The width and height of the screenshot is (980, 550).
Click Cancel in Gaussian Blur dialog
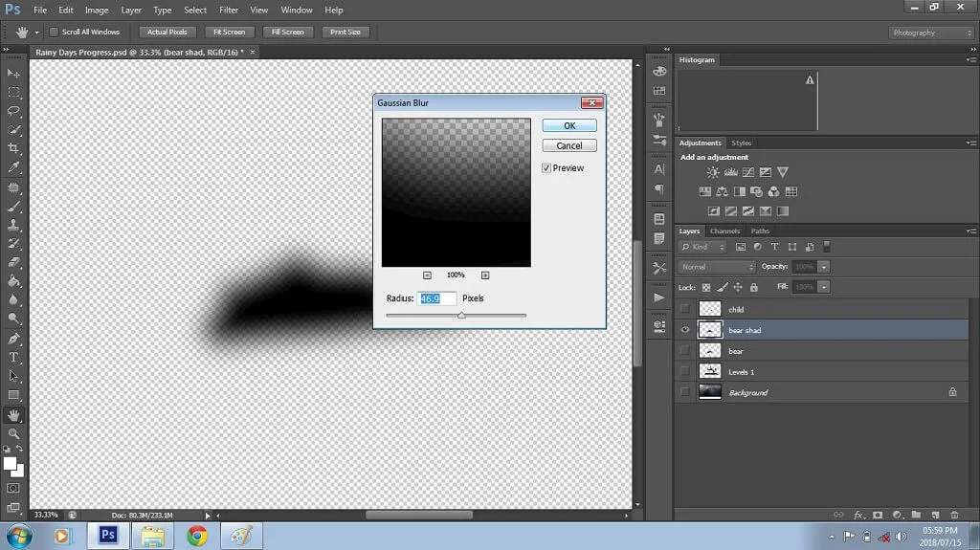pos(569,145)
